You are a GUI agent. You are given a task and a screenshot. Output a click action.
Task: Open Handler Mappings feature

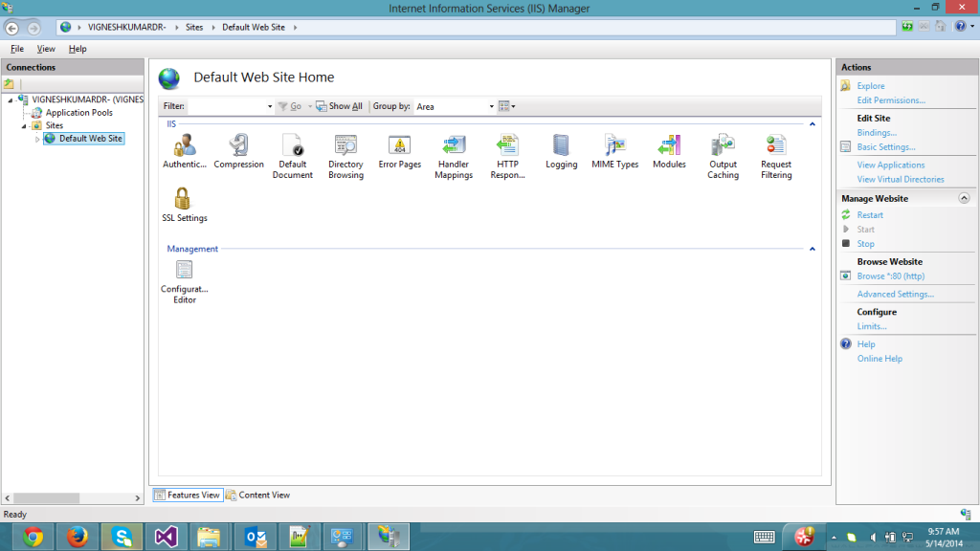point(454,146)
